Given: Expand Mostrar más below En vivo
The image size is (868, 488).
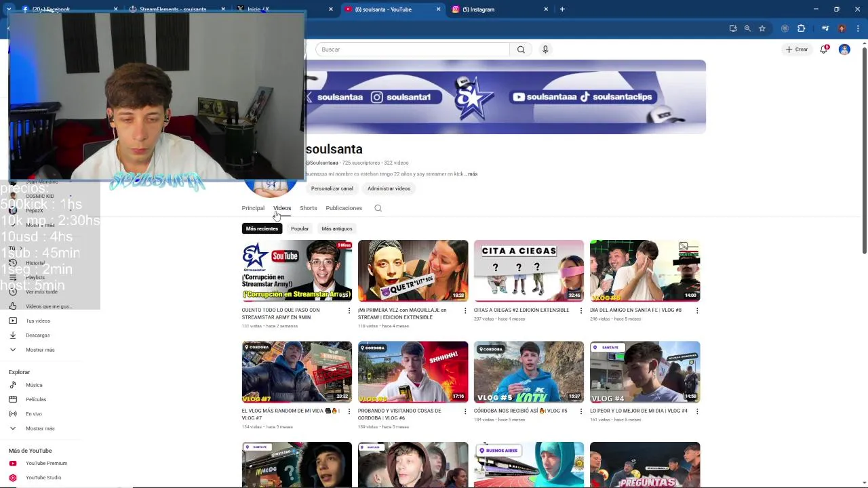Looking at the screenshot, I should pos(41,428).
